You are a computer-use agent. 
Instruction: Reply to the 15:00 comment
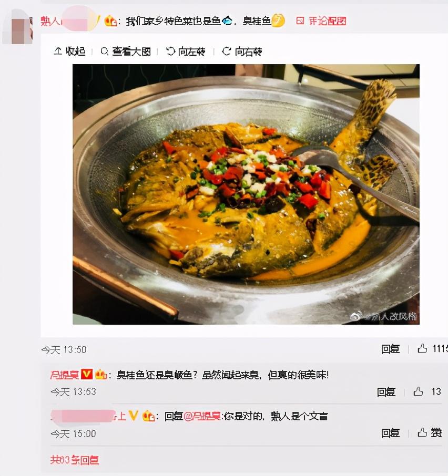(x=390, y=433)
